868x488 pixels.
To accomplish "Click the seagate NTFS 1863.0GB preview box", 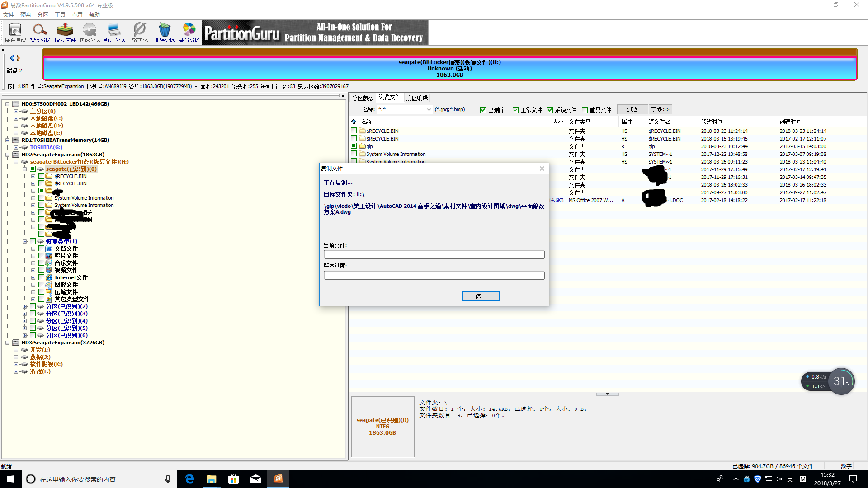I will 382,427.
